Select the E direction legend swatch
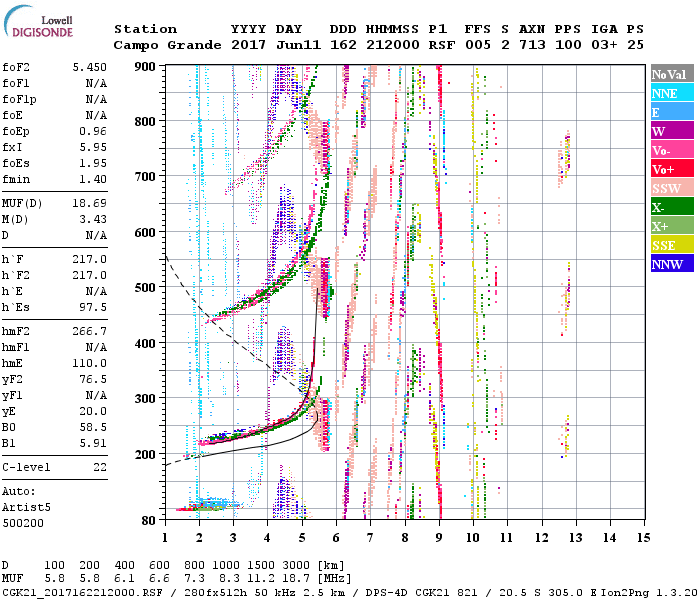The width and height of the screenshot is (700, 600). click(x=672, y=112)
